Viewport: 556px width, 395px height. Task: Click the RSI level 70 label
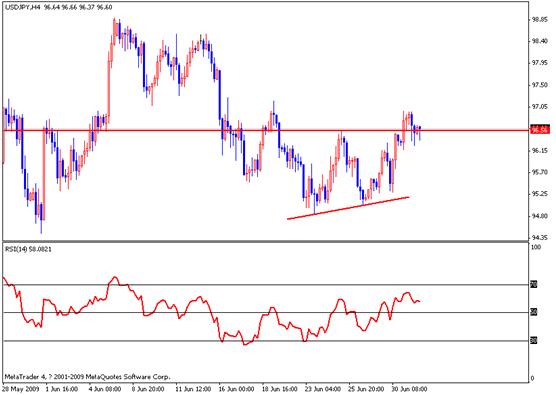tap(533, 284)
